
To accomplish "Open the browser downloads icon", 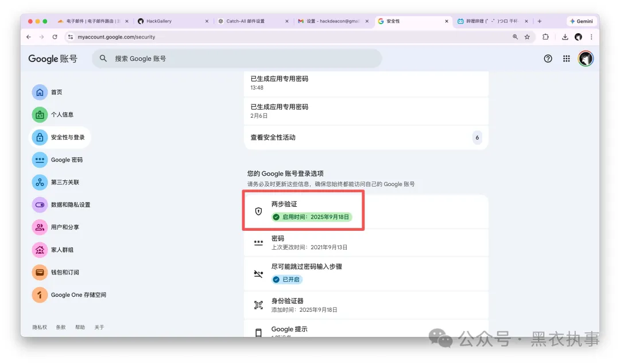I will click(565, 37).
